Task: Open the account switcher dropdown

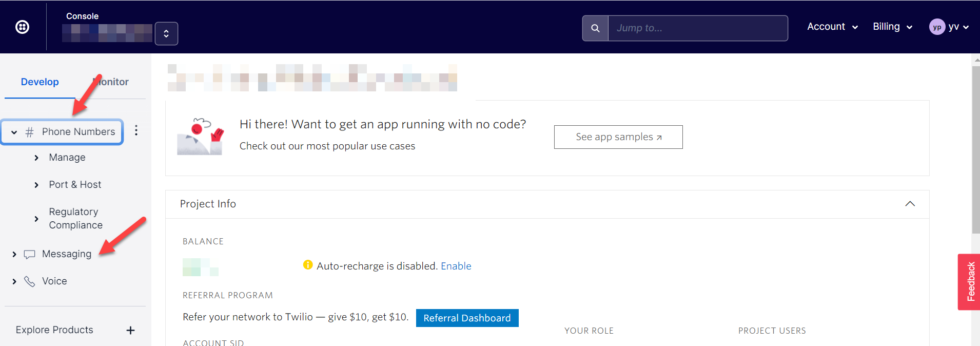Action: [x=166, y=34]
